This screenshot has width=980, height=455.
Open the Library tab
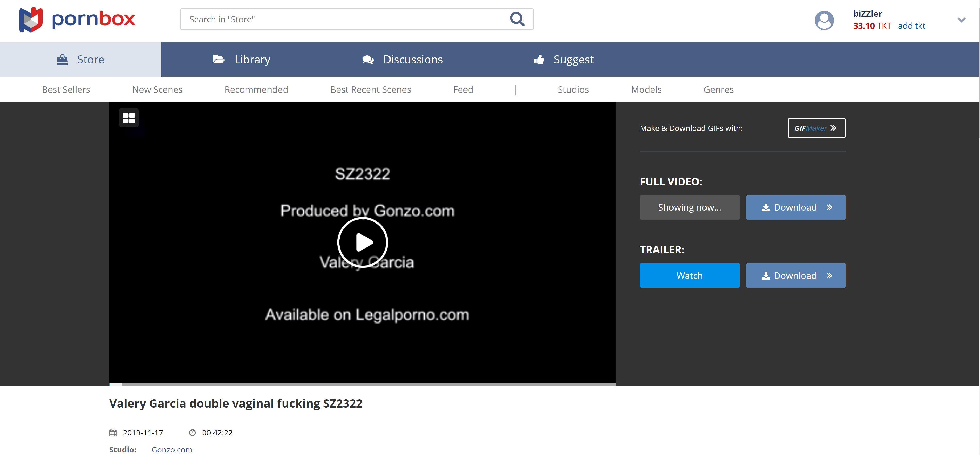[x=241, y=59]
